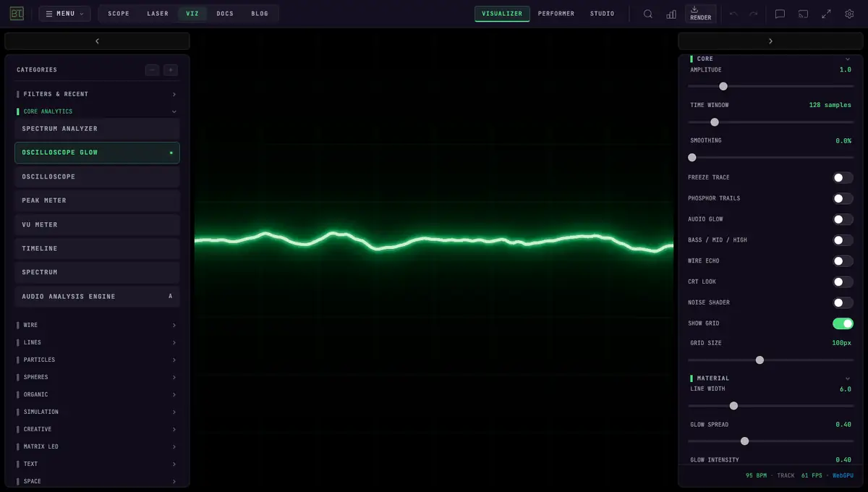Viewport: 868px width, 492px height.
Task: Expand the Particles category
Action: [97, 360]
